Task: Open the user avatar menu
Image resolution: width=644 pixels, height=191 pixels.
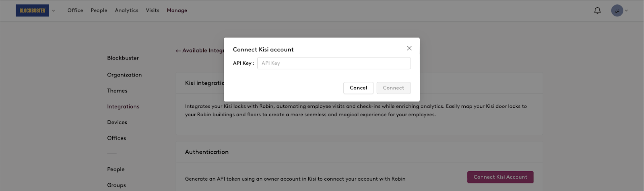Action: 617,10
